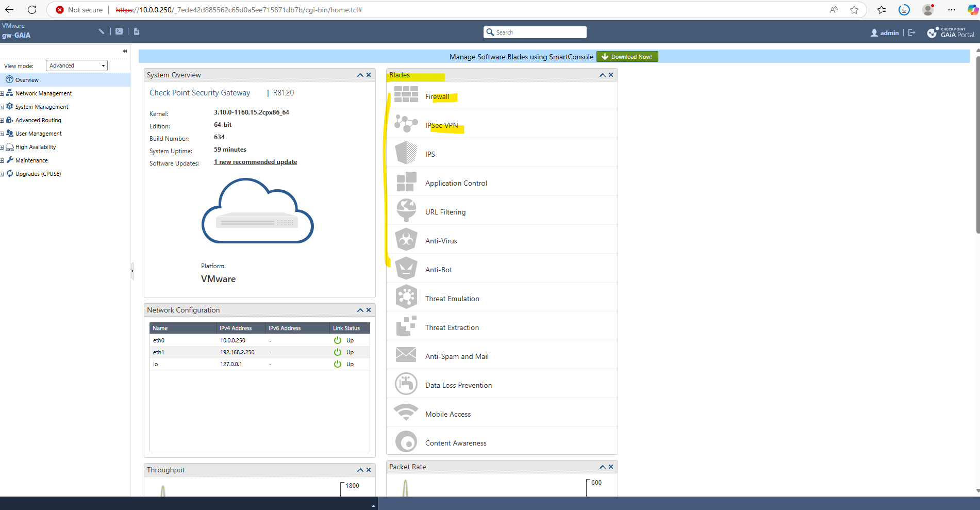
Task: Close the Blades panel
Action: 611,75
